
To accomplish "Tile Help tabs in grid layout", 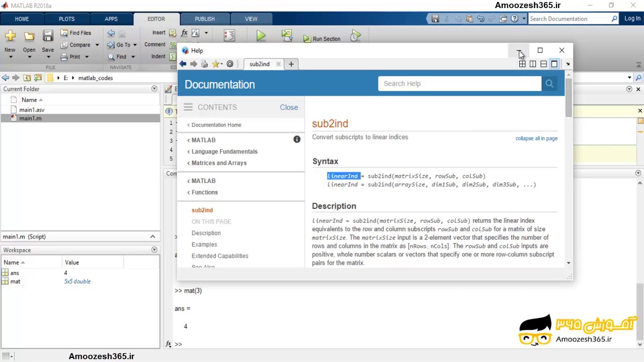I will 522,64.
